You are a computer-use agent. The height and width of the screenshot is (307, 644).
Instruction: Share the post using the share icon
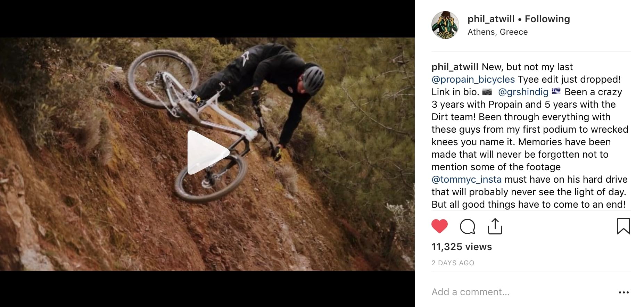[495, 226]
